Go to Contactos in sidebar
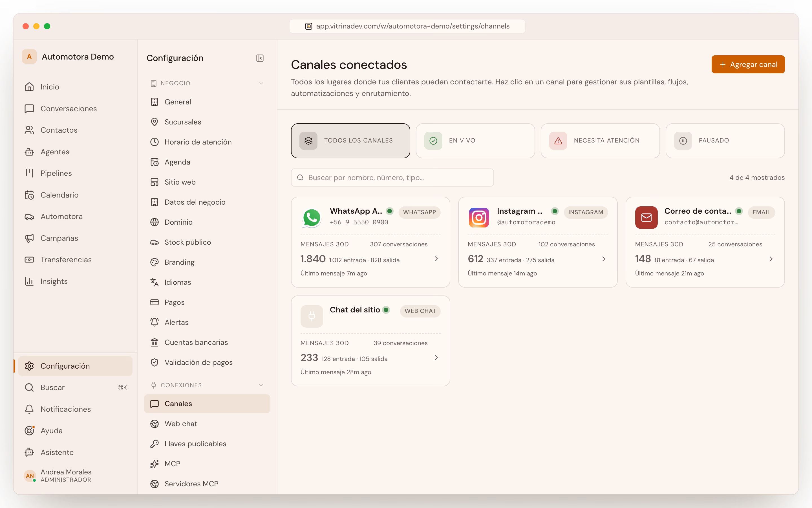 coord(75,130)
